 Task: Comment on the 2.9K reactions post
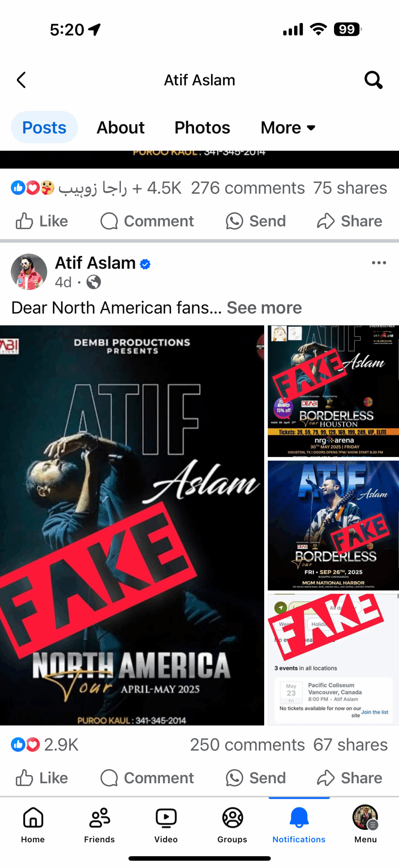click(147, 778)
